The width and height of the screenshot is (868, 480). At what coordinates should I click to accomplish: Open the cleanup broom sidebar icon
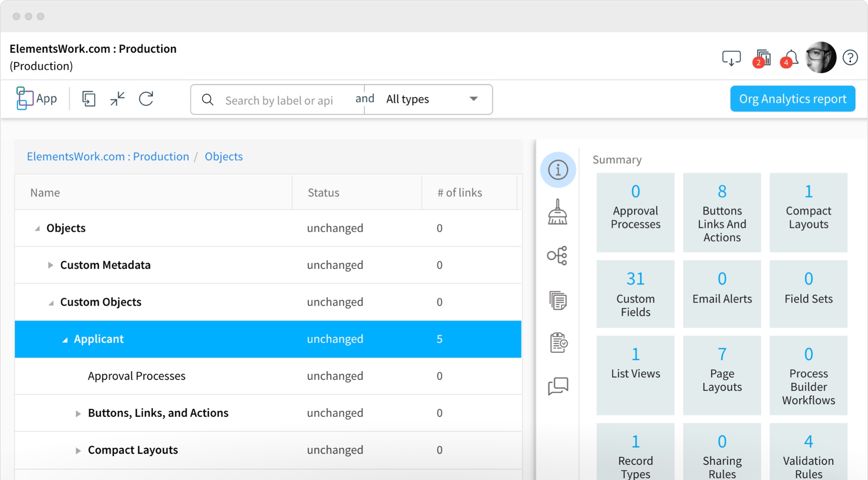click(558, 212)
